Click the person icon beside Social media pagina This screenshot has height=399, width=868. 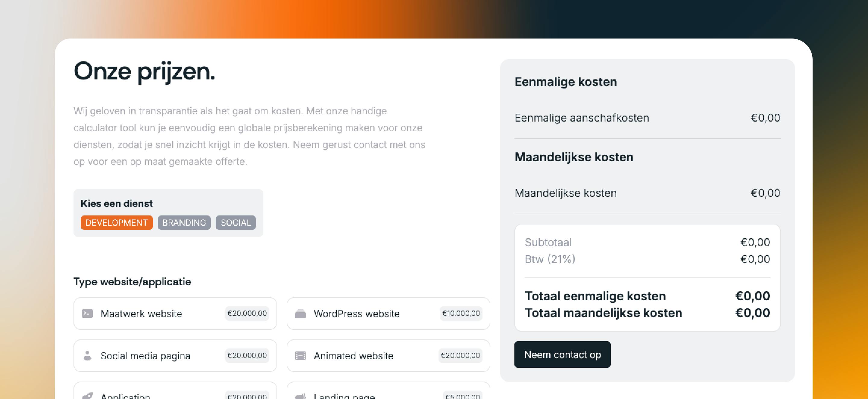tap(87, 356)
